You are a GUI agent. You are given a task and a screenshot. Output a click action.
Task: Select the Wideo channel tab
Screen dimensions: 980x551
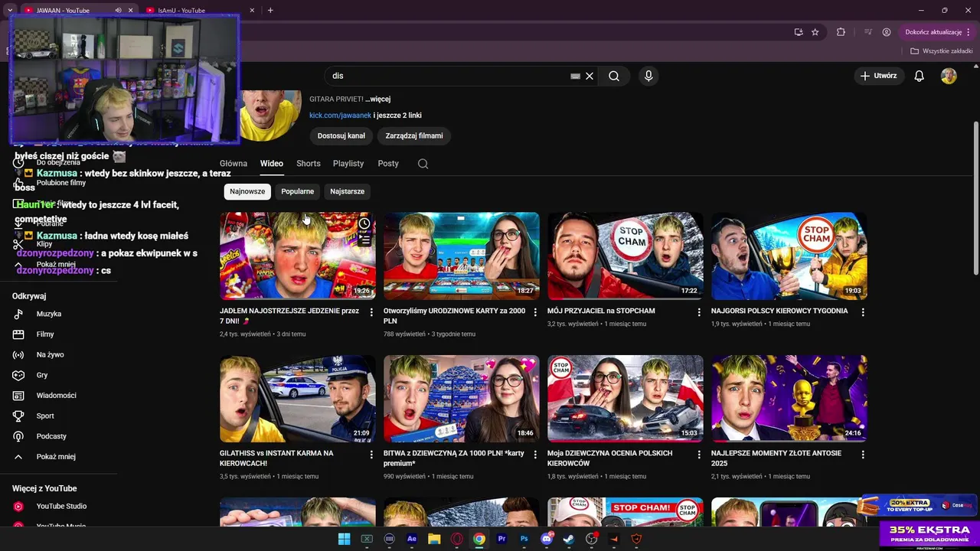click(x=271, y=164)
